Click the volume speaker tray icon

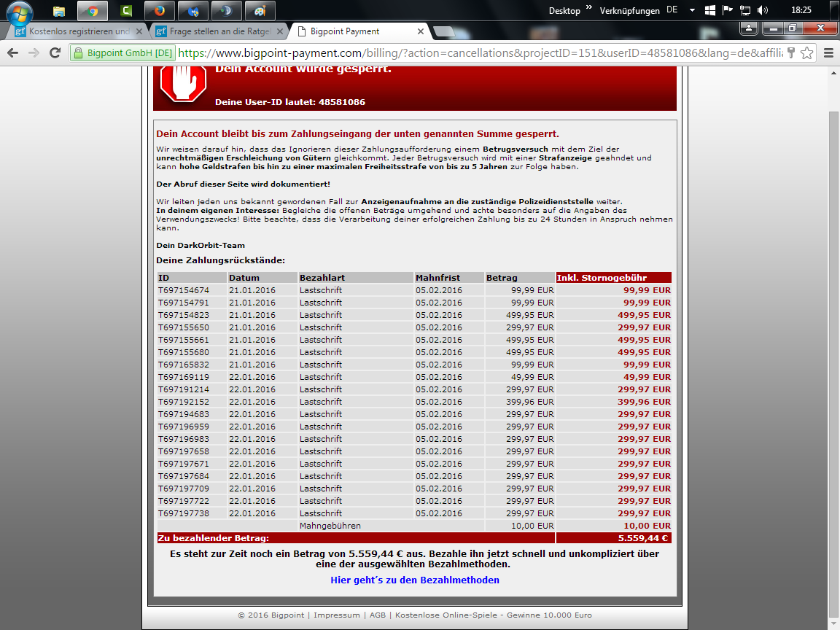click(763, 10)
